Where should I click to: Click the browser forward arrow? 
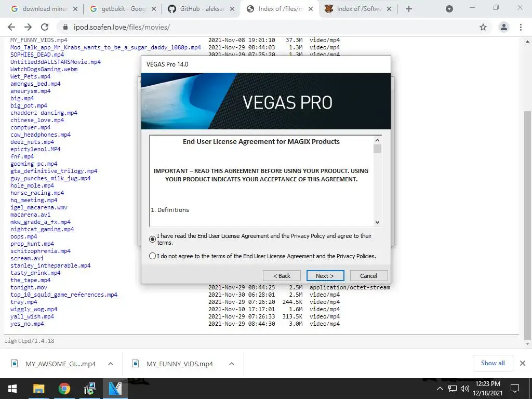pyautogui.click(x=28, y=27)
